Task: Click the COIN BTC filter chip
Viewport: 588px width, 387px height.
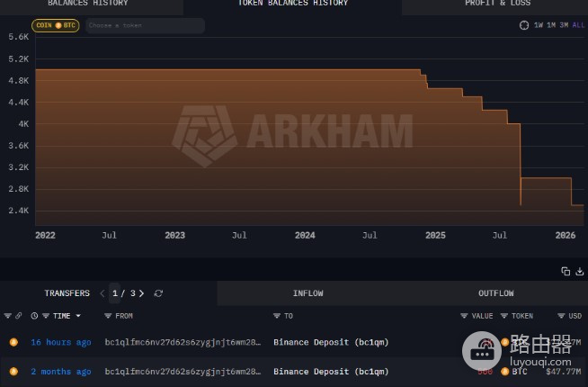Action: 56,25
